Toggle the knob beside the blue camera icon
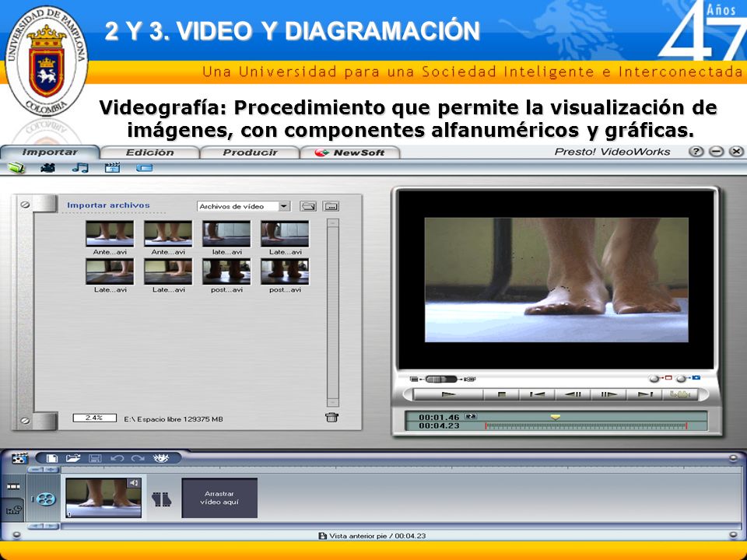747x560 pixels. 682,379
